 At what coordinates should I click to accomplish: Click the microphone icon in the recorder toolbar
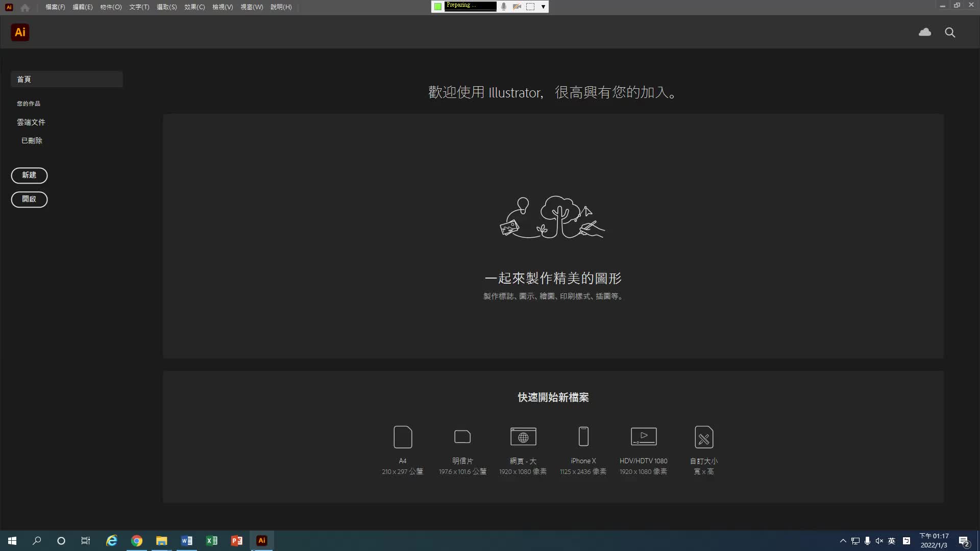tap(504, 7)
